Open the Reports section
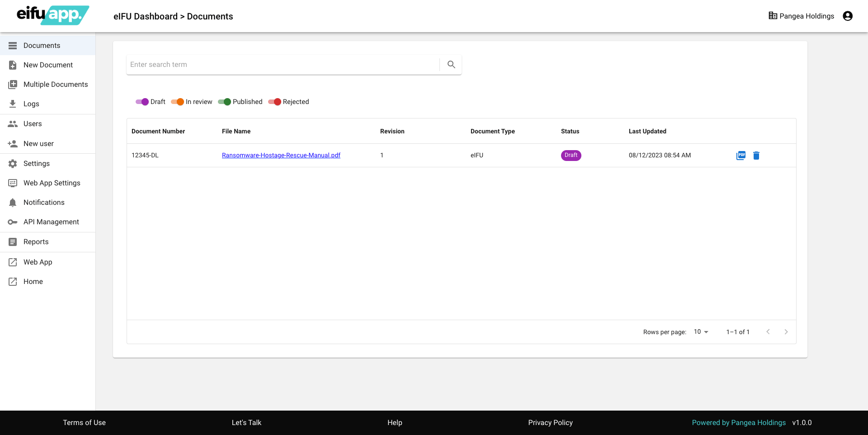 pyautogui.click(x=35, y=241)
